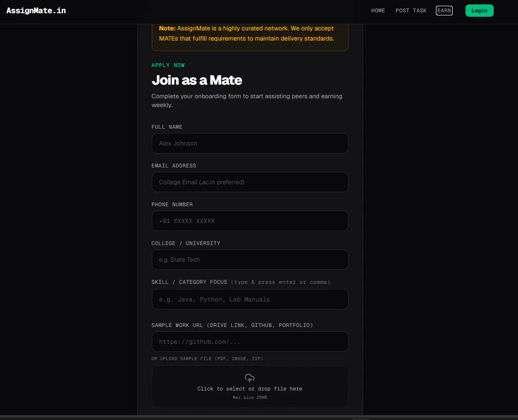Click the 'Max size 25MB' text
This screenshot has width=518, height=420.
tap(250, 398)
